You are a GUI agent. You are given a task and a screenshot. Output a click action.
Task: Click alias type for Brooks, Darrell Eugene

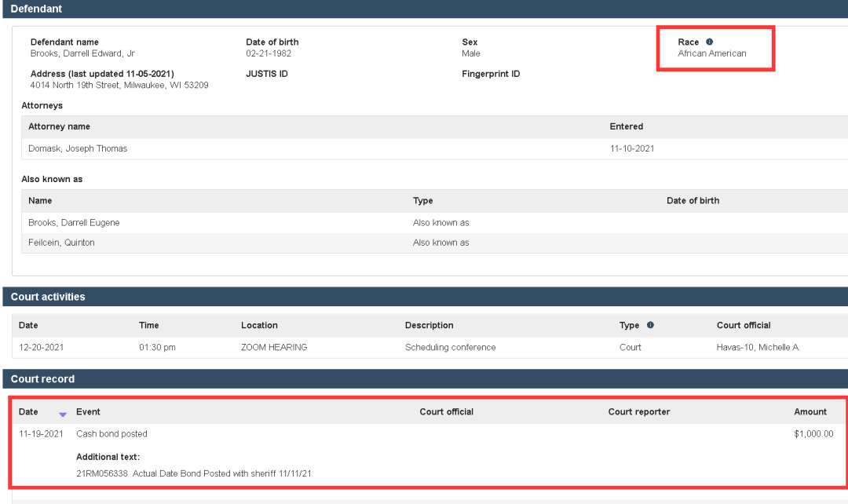(x=440, y=223)
